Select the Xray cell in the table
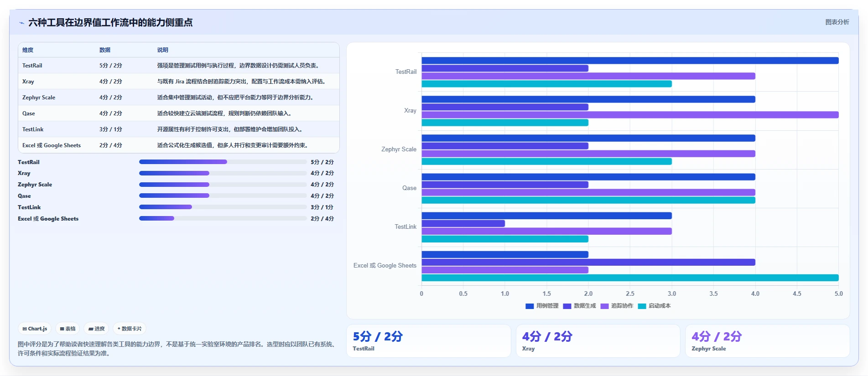868x376 pixels. [x=28, y=82]
